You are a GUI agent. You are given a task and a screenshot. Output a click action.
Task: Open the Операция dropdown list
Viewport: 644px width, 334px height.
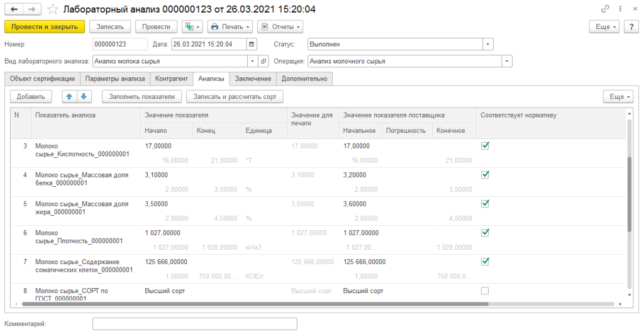pyautogui.click(x=507, y=62)
